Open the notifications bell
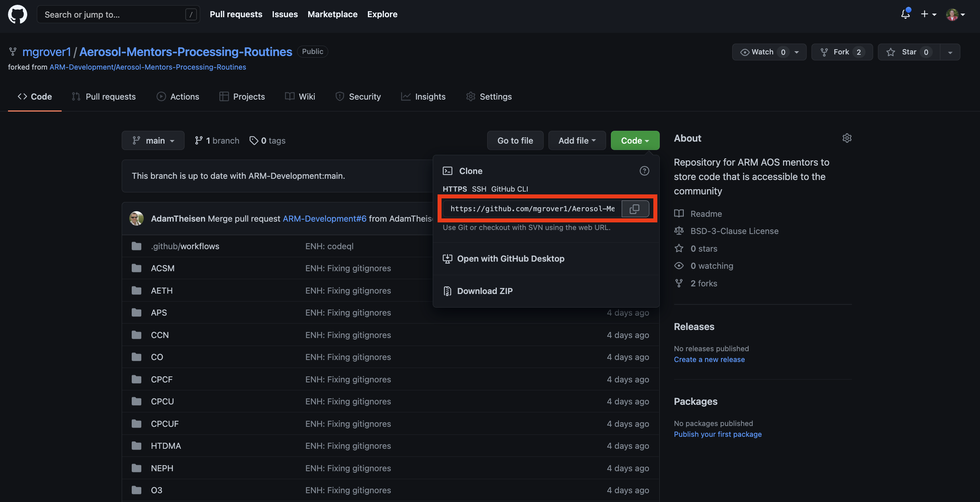 click(x=906, y=14)
